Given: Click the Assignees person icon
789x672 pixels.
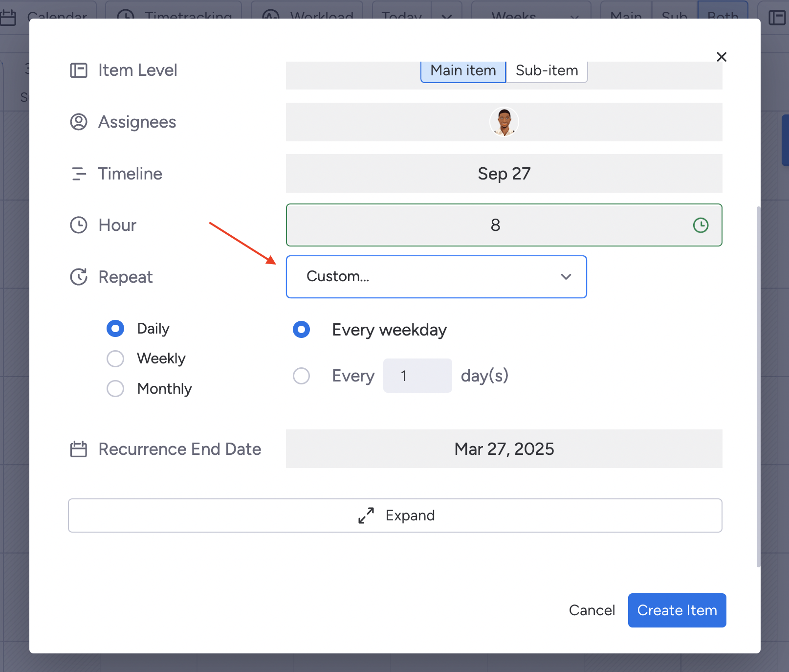Looking at the screenshot, I should coord(79,122).
